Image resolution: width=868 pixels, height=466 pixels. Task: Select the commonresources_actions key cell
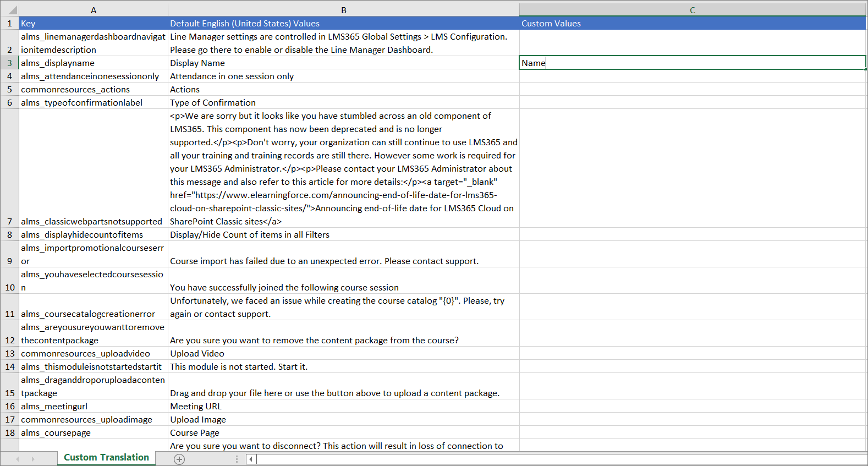94,89
